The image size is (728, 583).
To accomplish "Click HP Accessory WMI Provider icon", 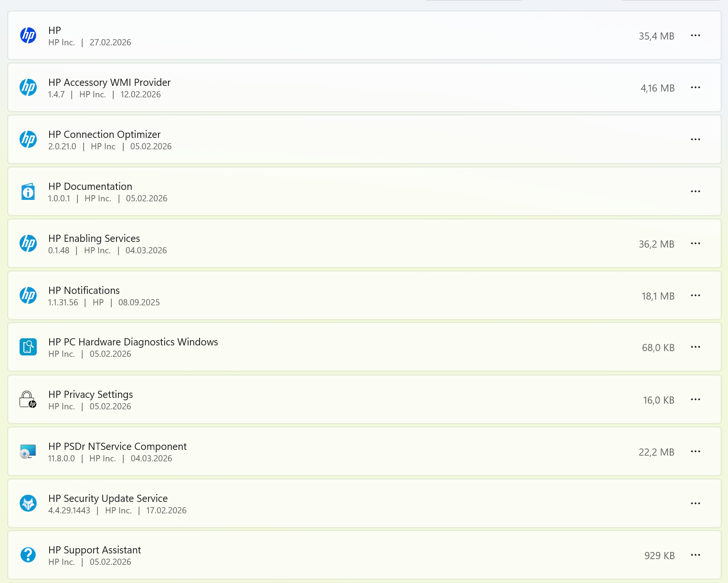I will pyautogui.click(x=28, y=87).
